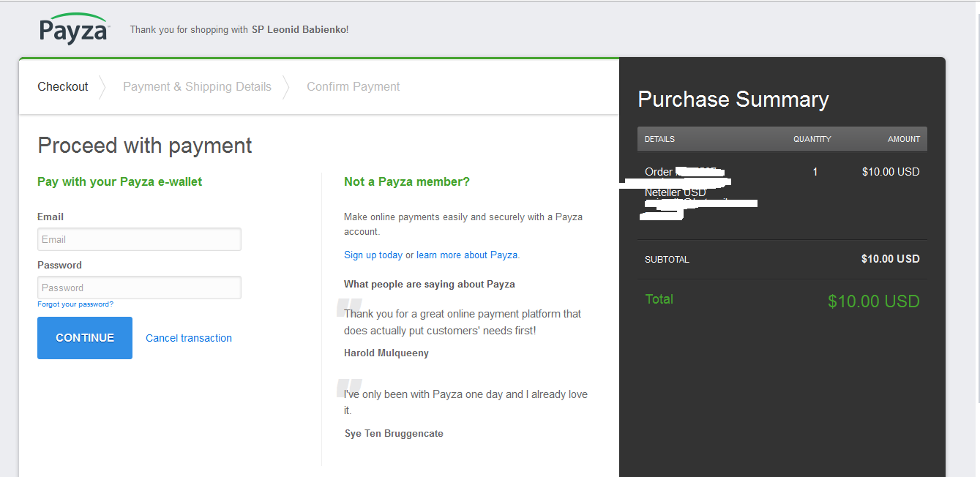The image size is (980, 477).
Task: Click What people are saying about Payza
Action: pyautogui.click(x=430, y=285)
